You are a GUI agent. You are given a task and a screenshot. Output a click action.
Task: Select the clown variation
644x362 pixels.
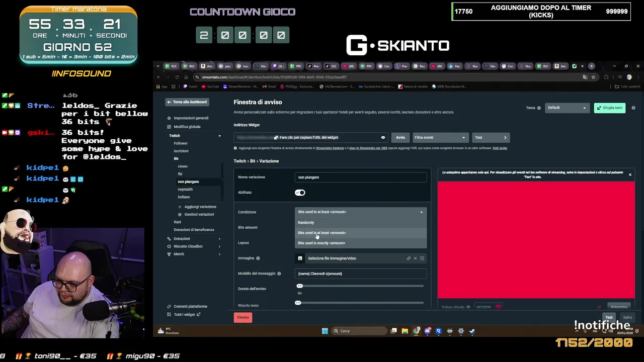(183, 166)
